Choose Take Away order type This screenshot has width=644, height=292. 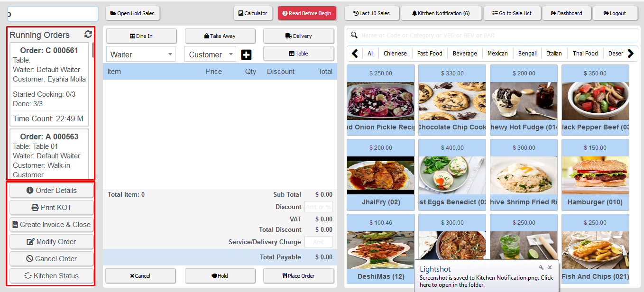click(x=220, y=36)
